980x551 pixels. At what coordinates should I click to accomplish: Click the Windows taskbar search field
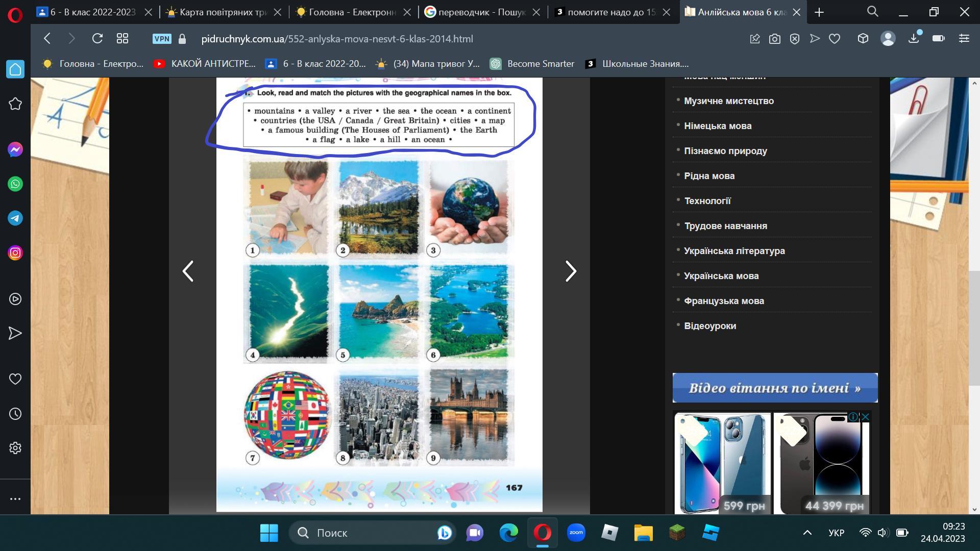click(x=367, y=533)
